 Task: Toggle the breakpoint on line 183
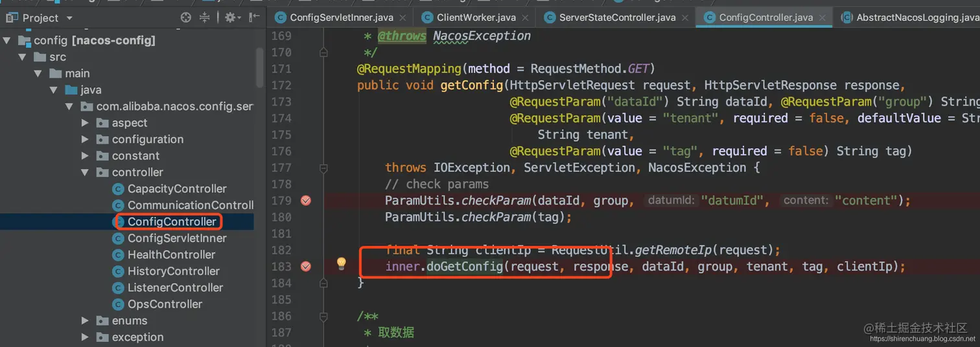pyautogui.click(x=306, y=267)
